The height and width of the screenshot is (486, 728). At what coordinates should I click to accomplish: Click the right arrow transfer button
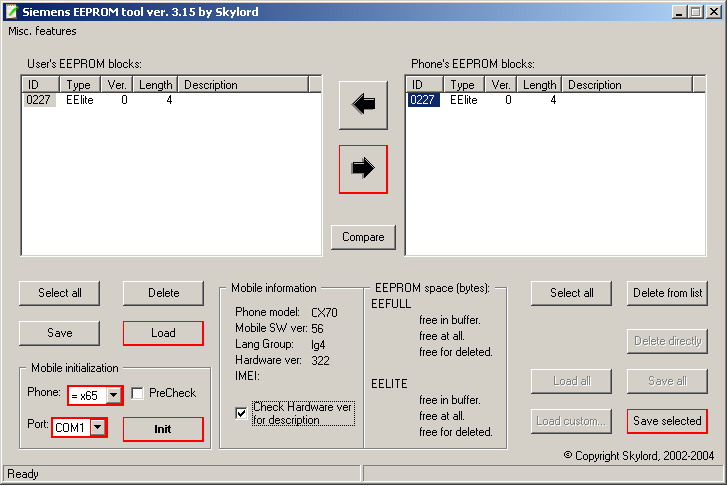point(363,169)
